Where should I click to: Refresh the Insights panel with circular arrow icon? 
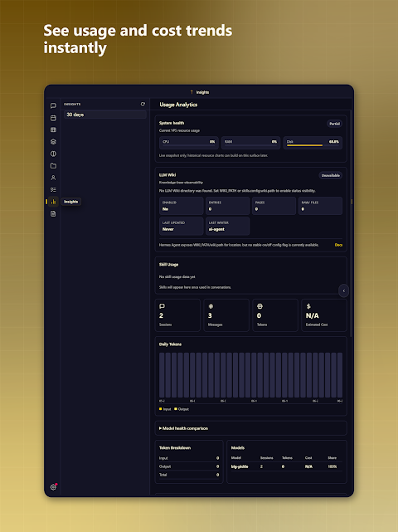143,105
